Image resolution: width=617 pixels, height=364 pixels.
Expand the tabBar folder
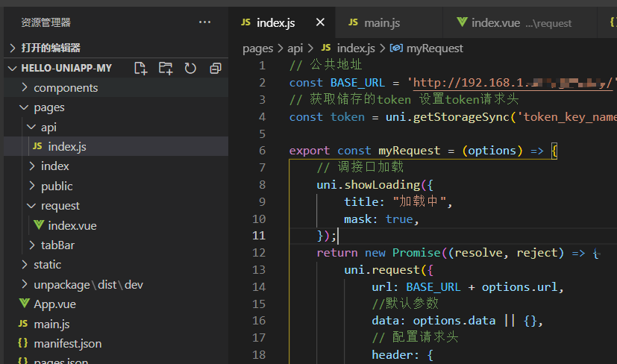coord(32,245)
